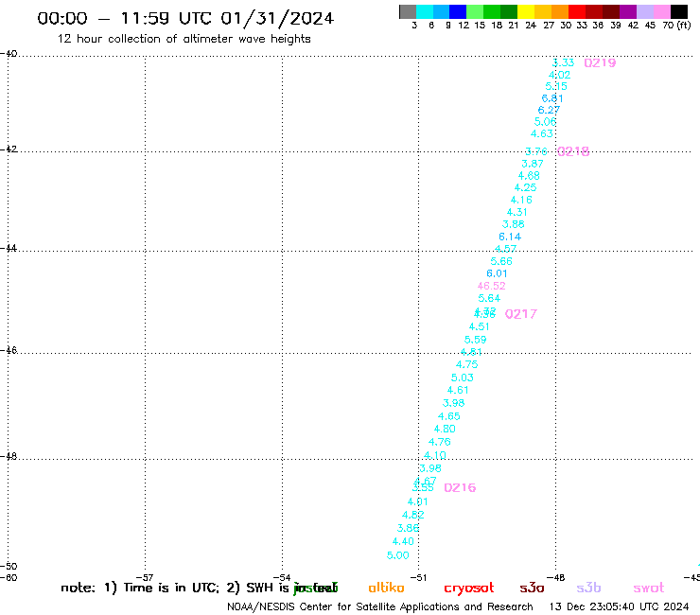This screenshot has width=700, height=615.
Task: Select the red cryosat satellite label
Action: click(x=469, y=589)
